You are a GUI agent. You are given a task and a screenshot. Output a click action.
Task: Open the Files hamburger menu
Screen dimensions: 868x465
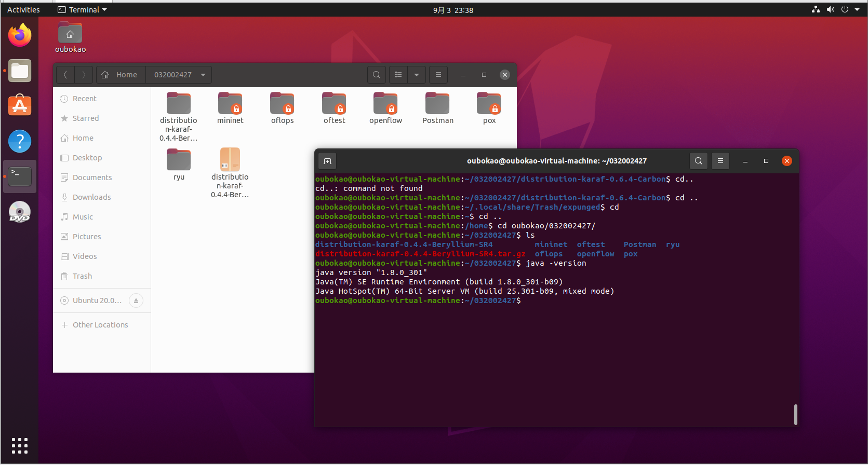coord(438,75)
